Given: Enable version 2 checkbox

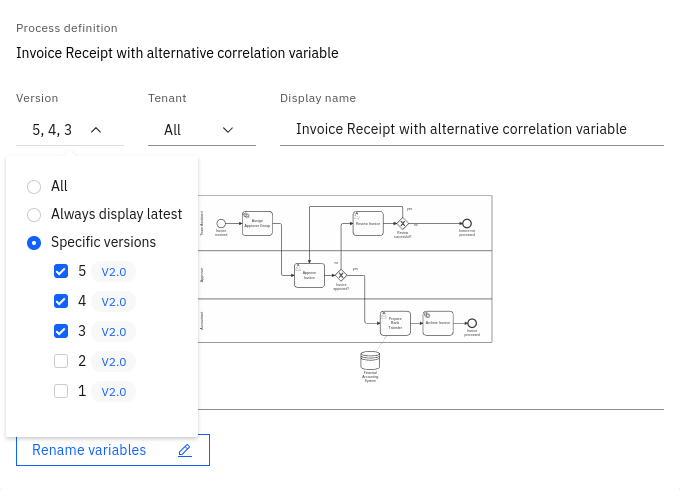Looking at the screenshot, I should point(61,361).
